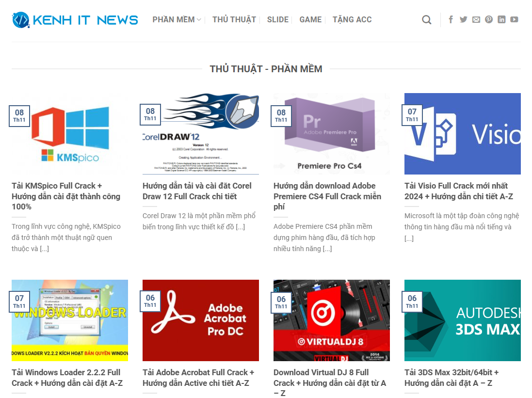The image size is (532, 398).
Task: Open 'Tải KMSpico Full Crack' article title
Action: [66, 196]
